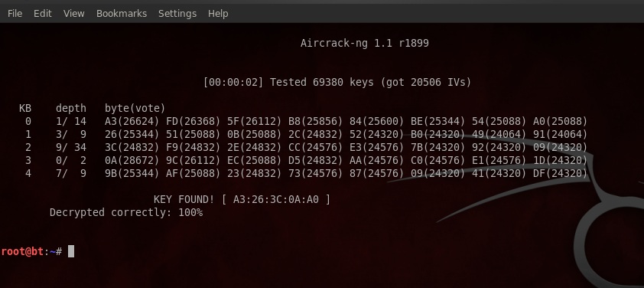Click EC(25088) in KB row 3

(x=255, y=160)
